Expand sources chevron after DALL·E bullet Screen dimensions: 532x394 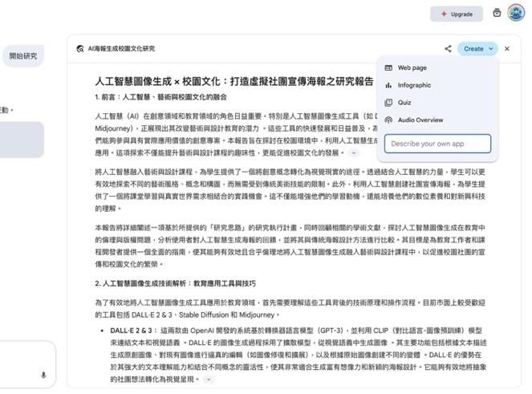tap(209, 379)
